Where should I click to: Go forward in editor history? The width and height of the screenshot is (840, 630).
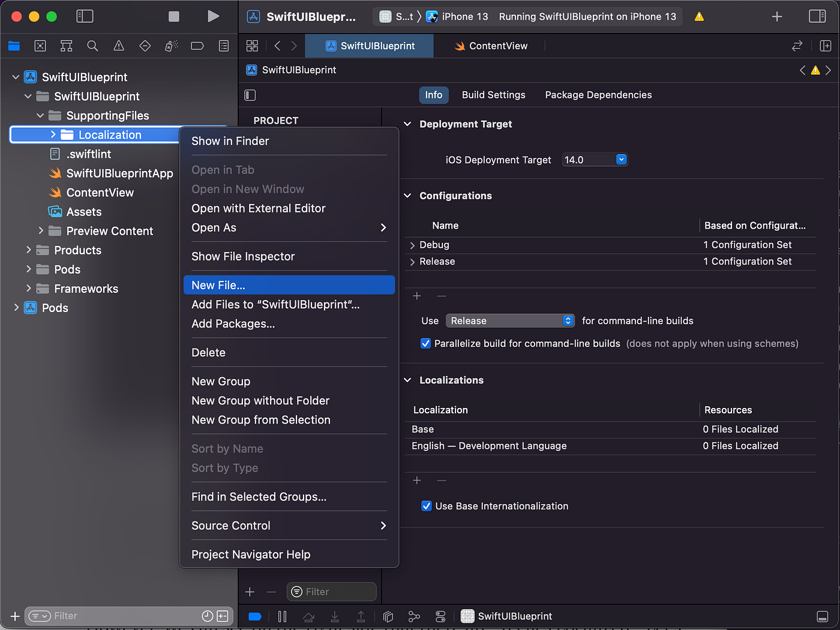[294, 46]
